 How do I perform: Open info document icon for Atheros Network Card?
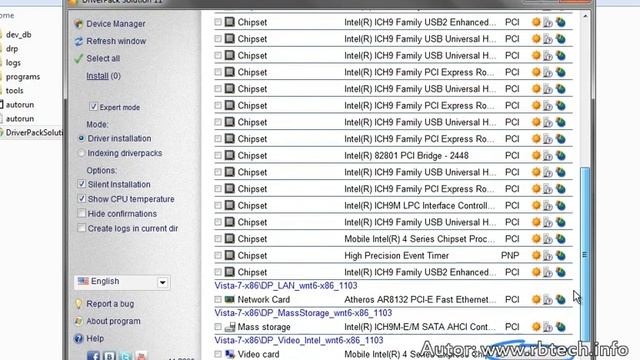tap(548, 300)
